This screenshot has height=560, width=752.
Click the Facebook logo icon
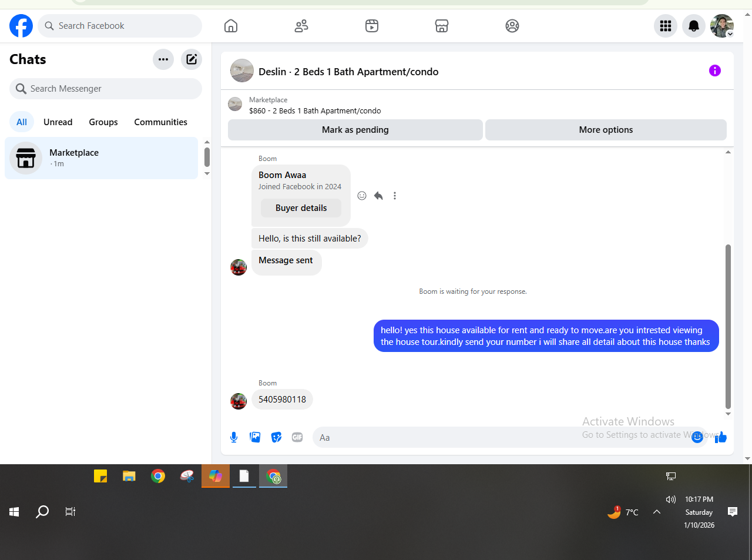[x=21, y=26]
